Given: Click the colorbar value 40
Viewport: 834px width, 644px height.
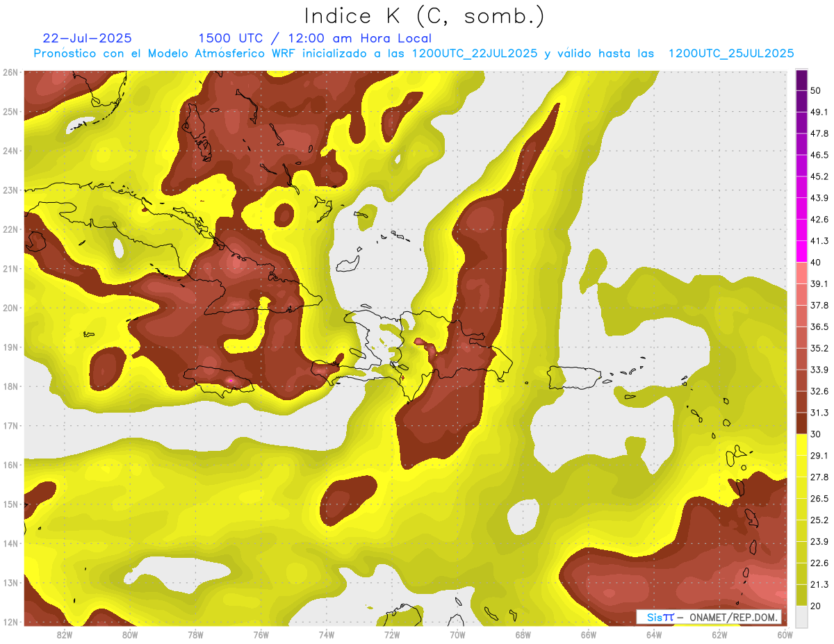Looking at the screenshot, I should tap(816, 262).
